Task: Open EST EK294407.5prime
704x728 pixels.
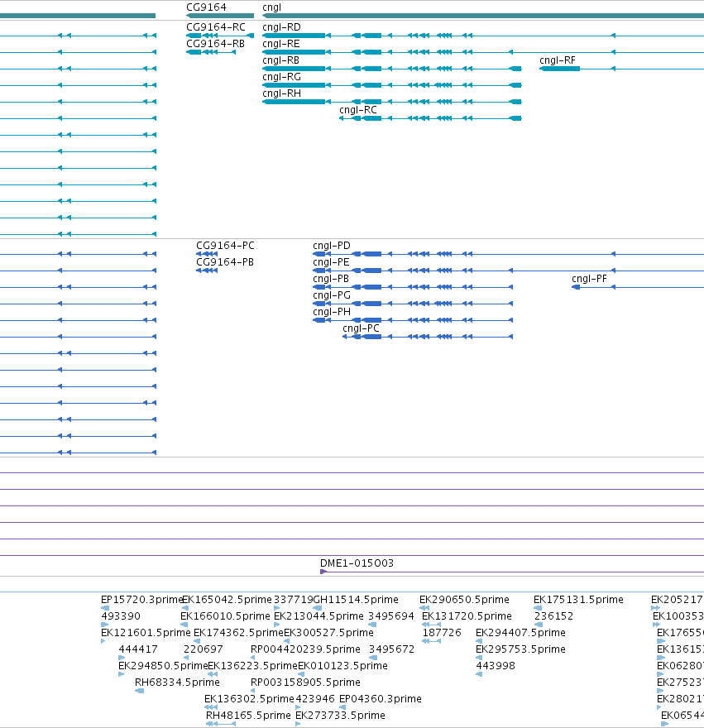Action: coord(520,632)
